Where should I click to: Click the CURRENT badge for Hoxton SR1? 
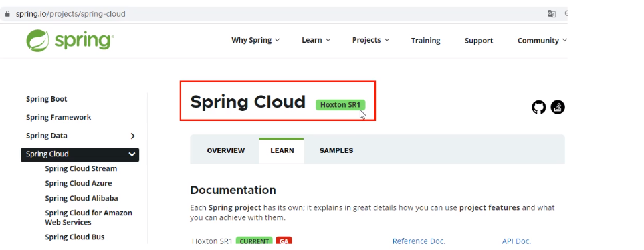254,241
